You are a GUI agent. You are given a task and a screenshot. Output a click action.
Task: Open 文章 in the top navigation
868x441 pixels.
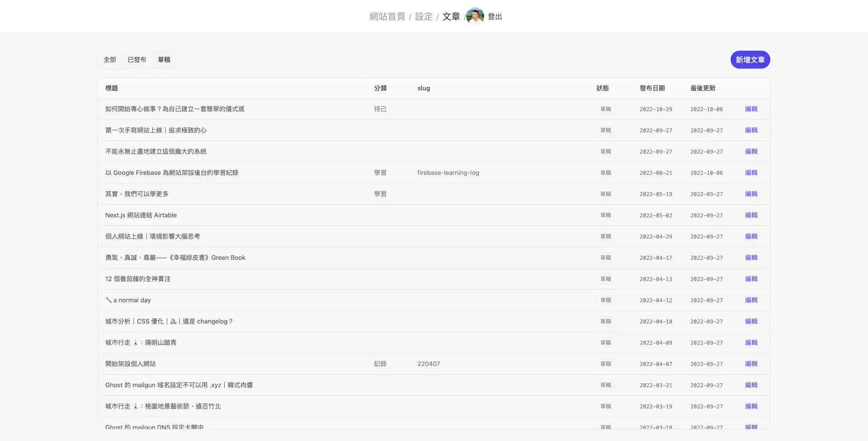point(451,17)
